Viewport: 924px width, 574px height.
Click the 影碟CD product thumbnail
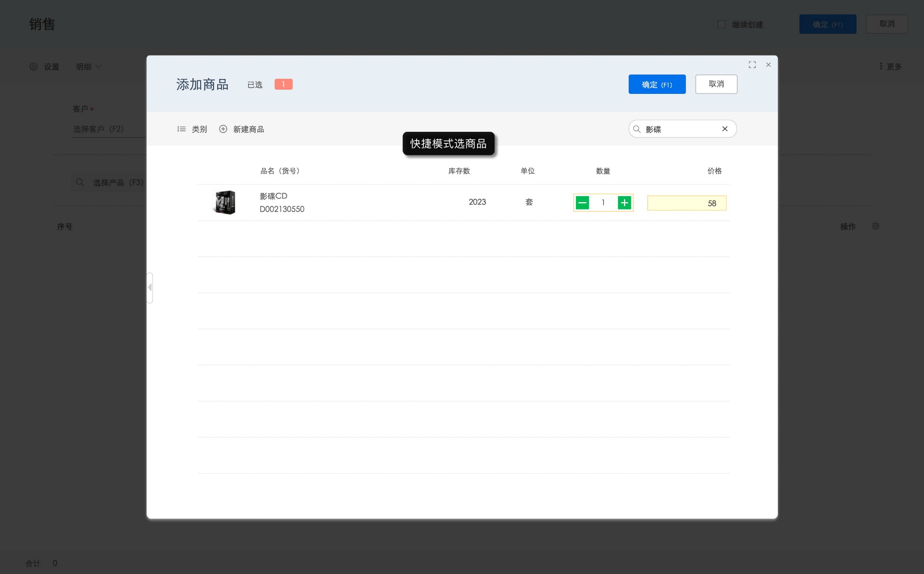click(225, 202)
